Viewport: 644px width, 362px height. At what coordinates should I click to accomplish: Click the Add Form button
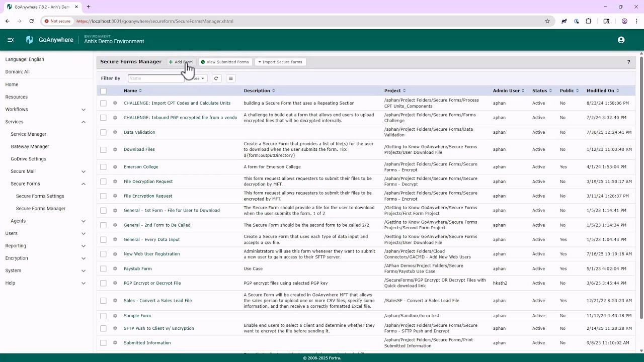[x=181, y=62]
